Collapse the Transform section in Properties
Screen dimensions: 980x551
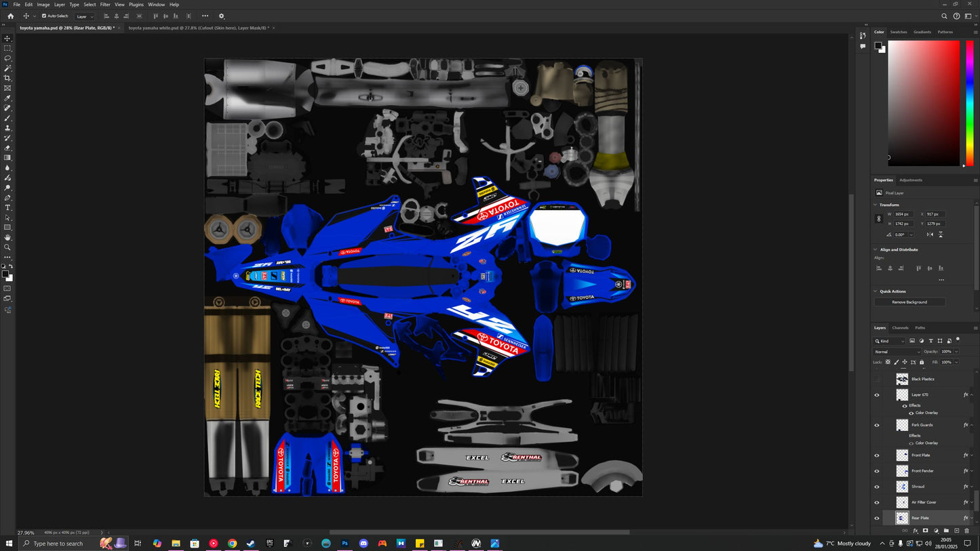[x=875, y=205]
